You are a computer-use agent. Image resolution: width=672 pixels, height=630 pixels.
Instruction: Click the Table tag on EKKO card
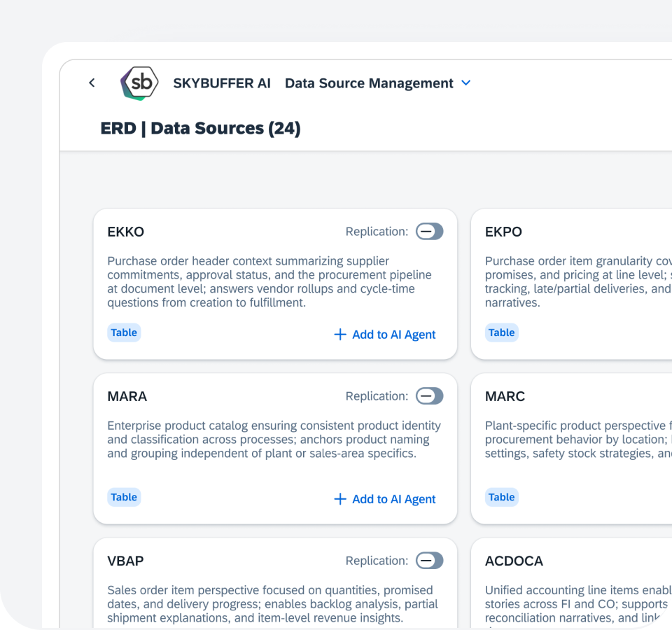124,332
